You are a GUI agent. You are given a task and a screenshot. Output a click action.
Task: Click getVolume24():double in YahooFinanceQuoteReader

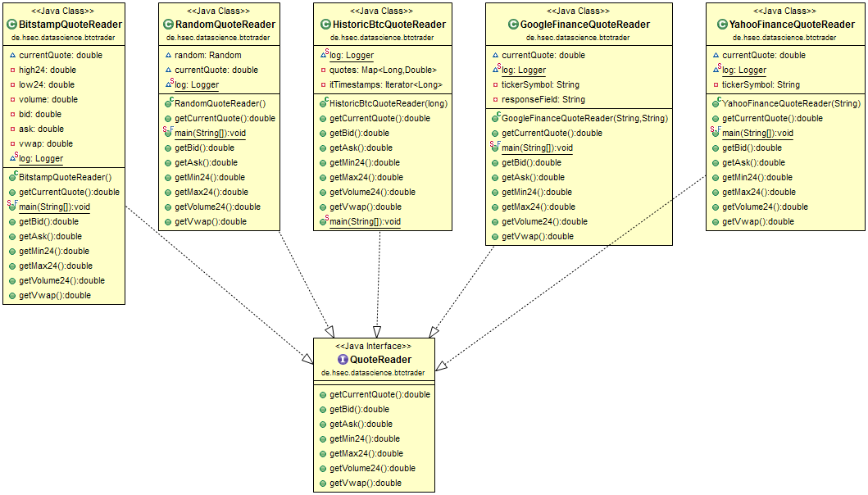tap(765, 207)
